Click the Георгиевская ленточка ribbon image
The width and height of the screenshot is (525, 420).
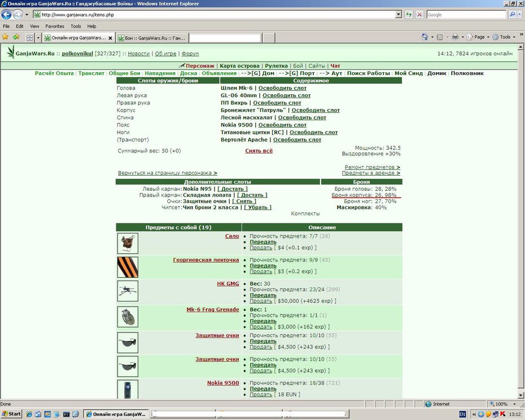128,267
